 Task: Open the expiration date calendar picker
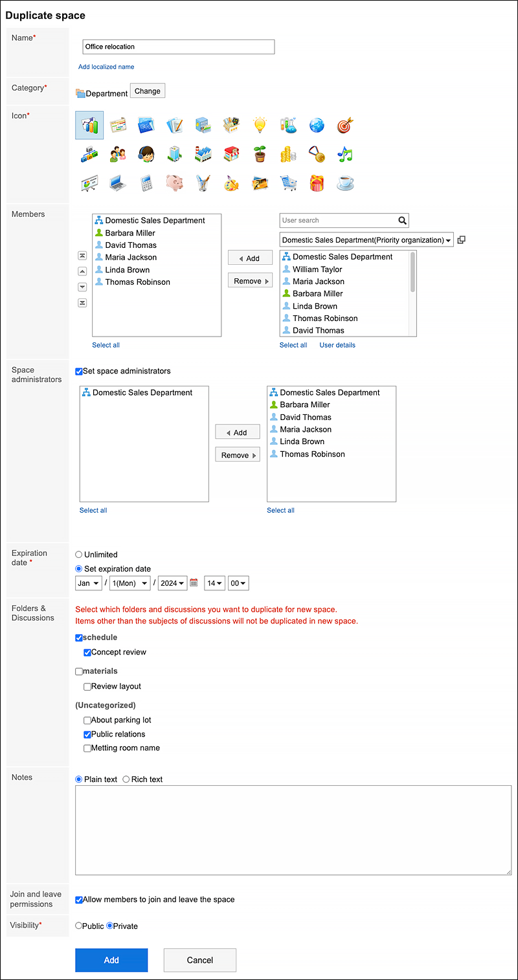pyautogui.click(x=194, y=583)
